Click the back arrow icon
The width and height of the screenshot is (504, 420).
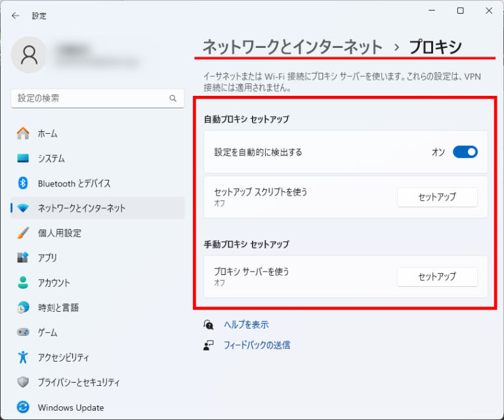point(15,16)
